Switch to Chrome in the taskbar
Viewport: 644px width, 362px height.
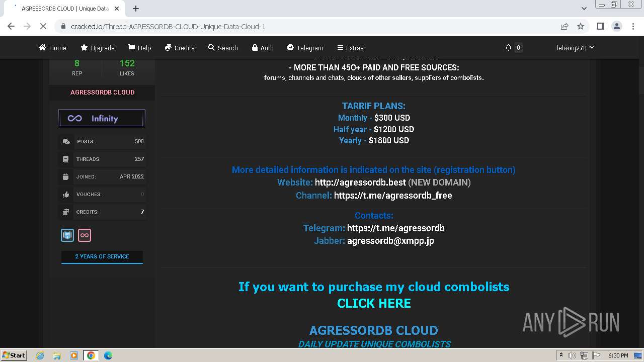[91, 355]
